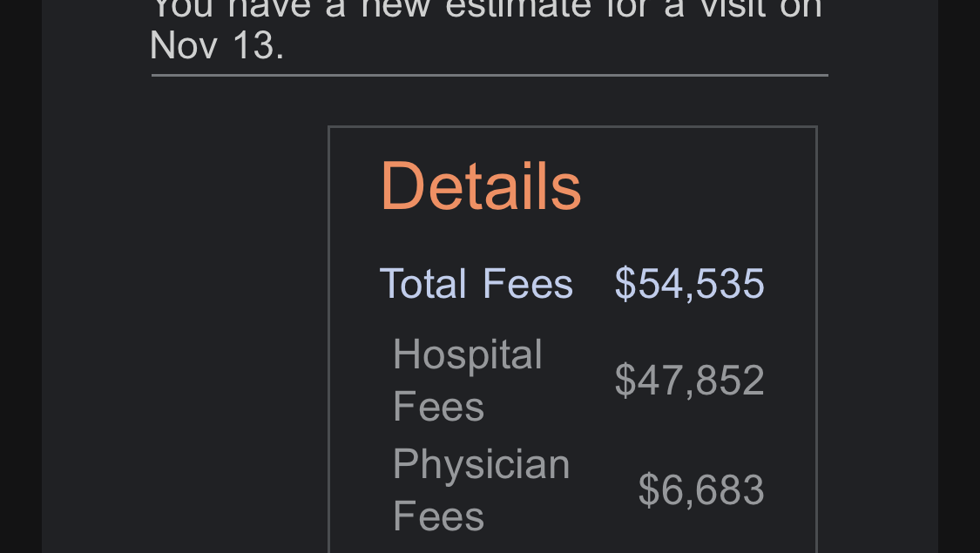Click the horizontal divider under Nov 13
Image resolution: width=980 pixels, height=553 pixels.
490,76
